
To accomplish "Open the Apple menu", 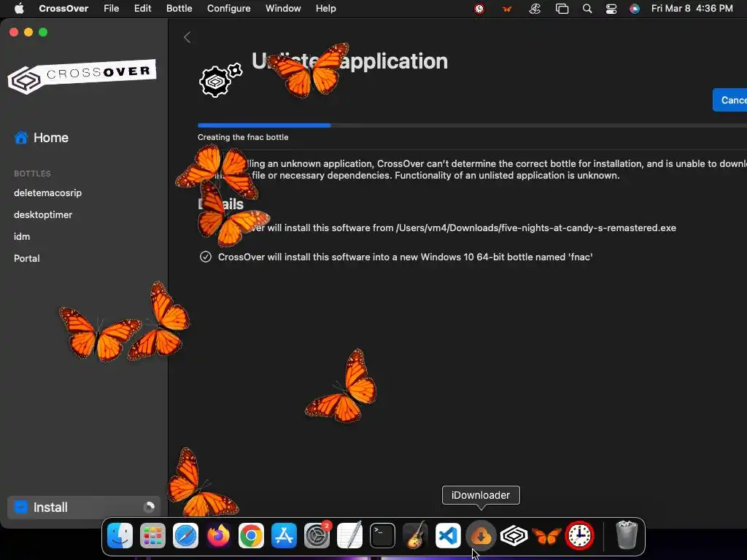I will coord(19,9).
